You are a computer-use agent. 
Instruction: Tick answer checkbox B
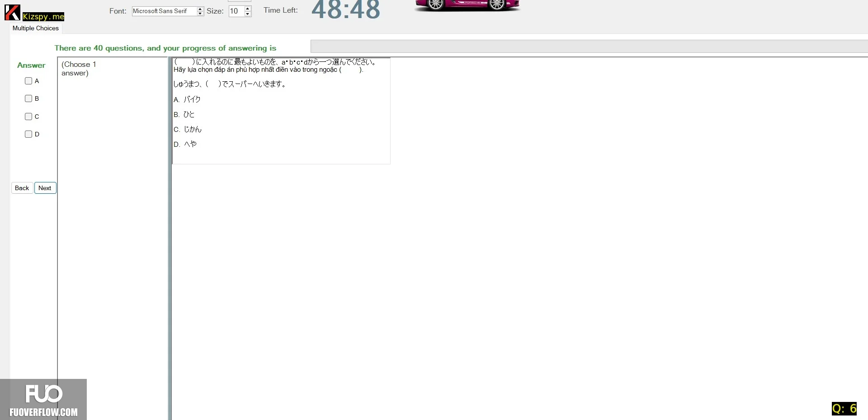(28, 98)
